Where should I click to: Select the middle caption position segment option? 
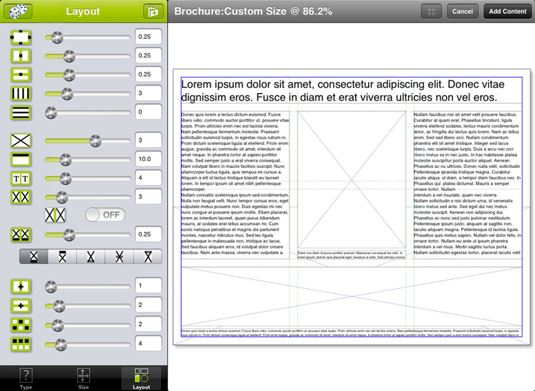click(91, 257)
